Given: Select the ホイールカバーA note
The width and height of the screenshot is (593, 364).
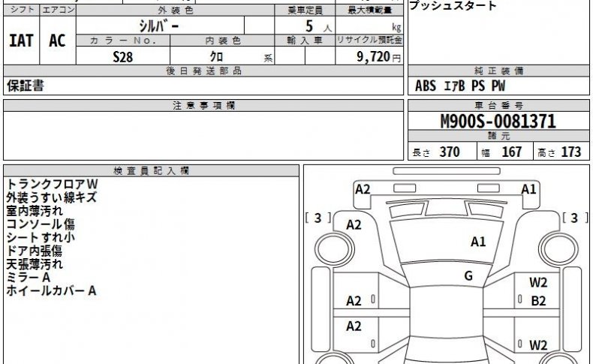Looking at the screenshot, I should coord(52,290).
